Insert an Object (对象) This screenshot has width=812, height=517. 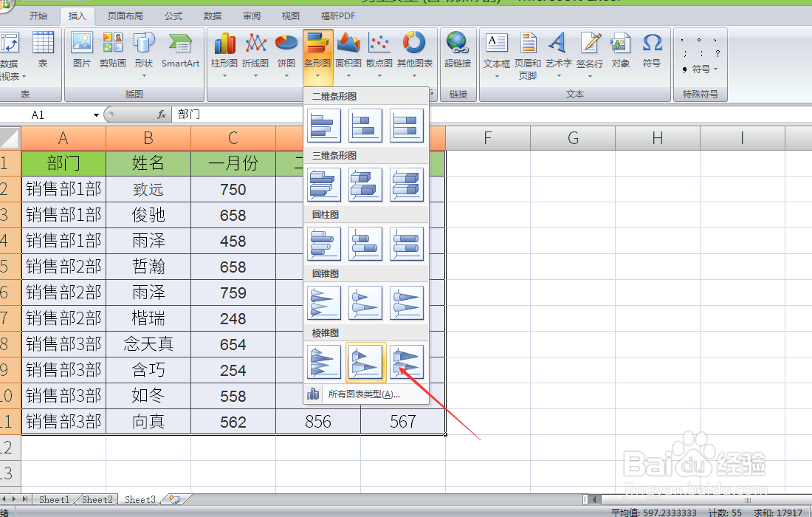pyautogui.click(x=620, y=51)
